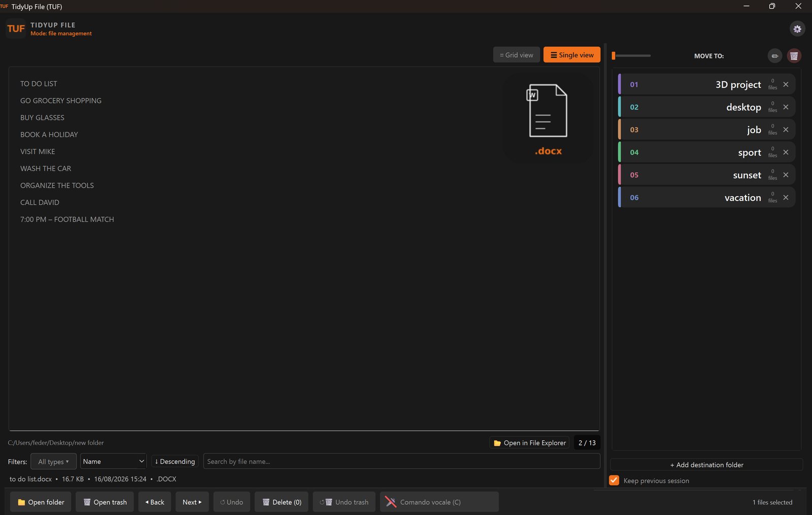Remove the desktop destination folder
The width and height of the screenshot is (812, 515).
click(786, 107)
